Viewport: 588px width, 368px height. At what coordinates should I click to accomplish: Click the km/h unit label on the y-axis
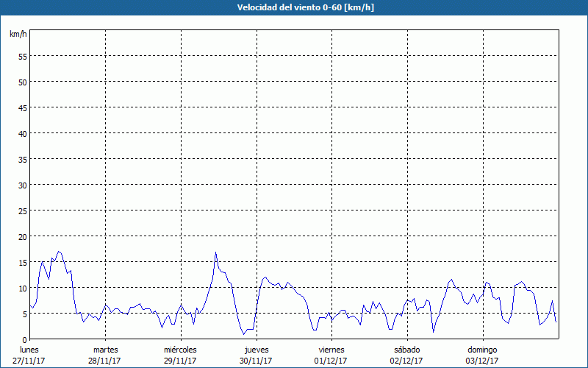pos(18,34)
